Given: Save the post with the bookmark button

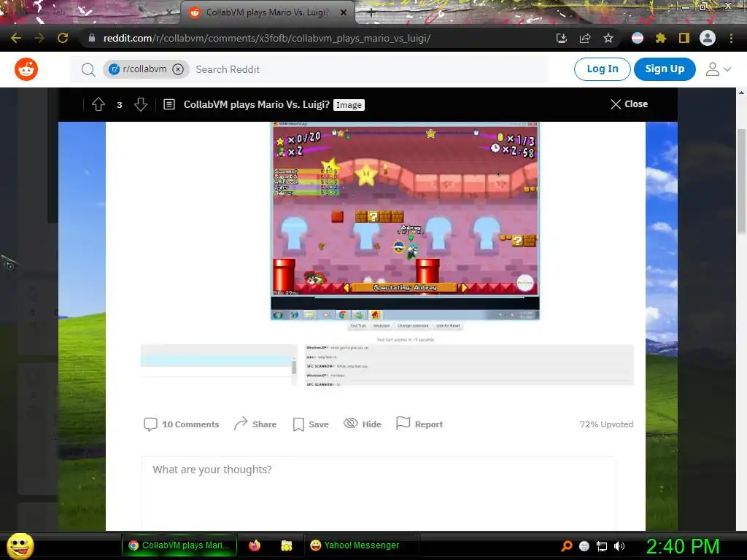Looking at the screenshot, I should pos(311,424).
